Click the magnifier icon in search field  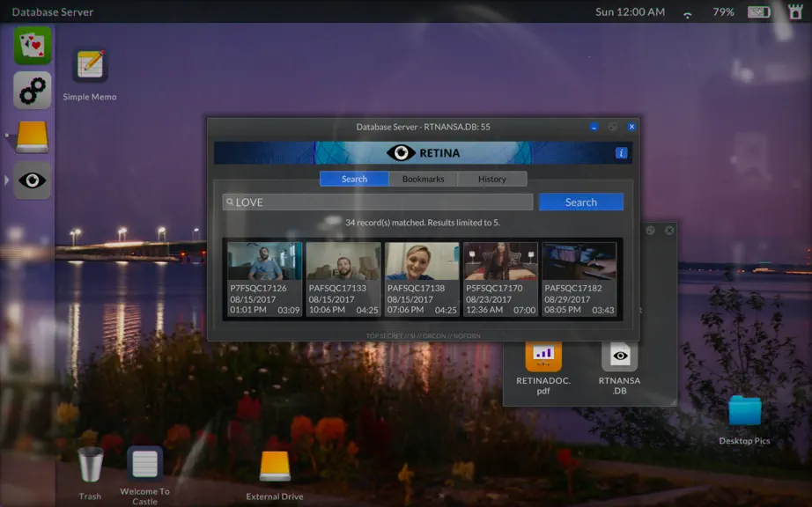pyautogui.click(x=230, y=202)
